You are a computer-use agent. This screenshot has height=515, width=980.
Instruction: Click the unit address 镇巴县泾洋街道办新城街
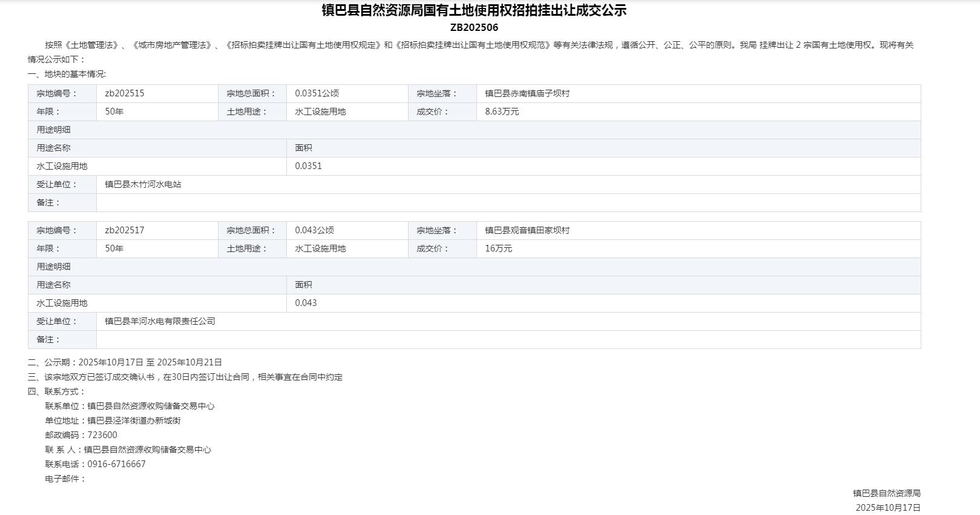click(134, 420)
